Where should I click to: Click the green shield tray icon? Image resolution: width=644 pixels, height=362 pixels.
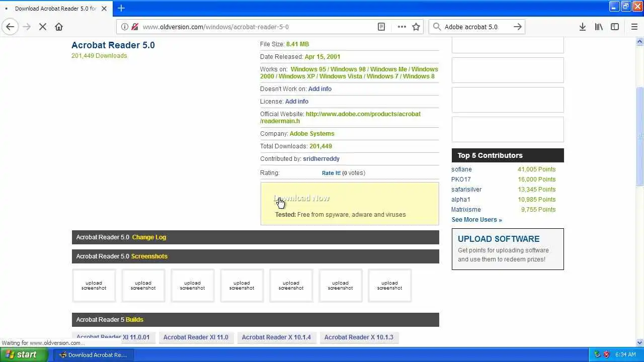[597, 355]
